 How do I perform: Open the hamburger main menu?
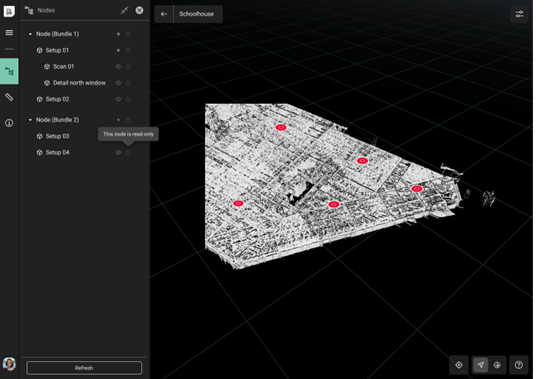click(x=9, y=33)
